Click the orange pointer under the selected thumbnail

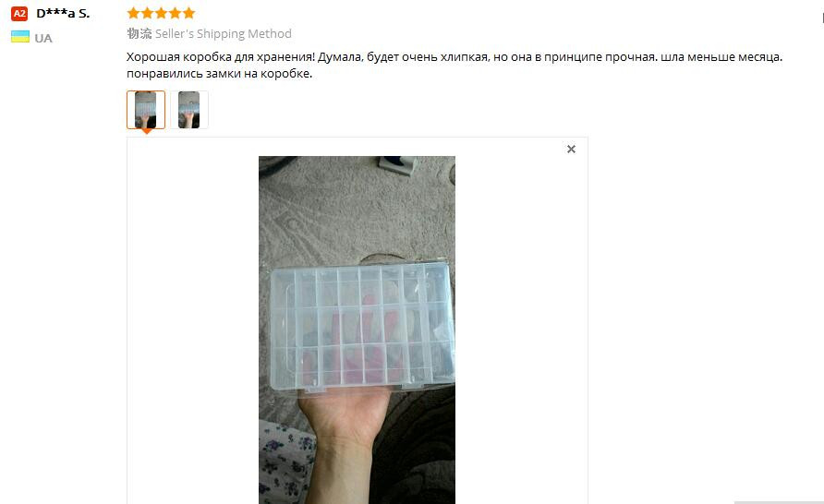(x=147, y=131)
